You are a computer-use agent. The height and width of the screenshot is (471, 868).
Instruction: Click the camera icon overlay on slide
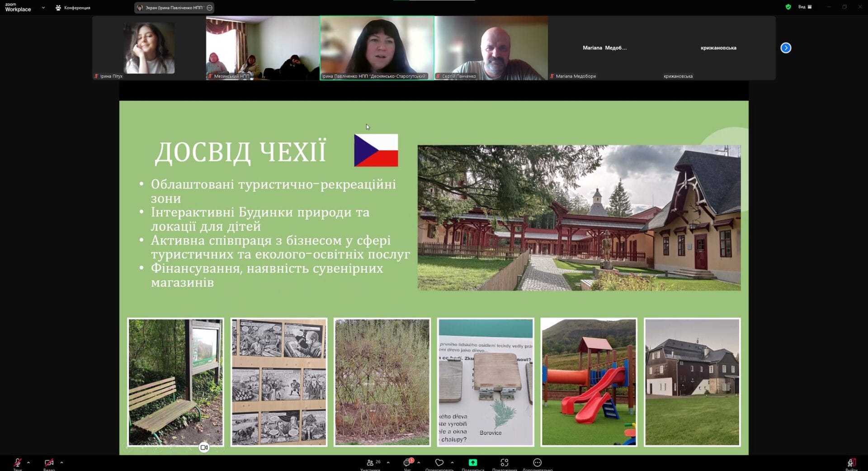204,447
